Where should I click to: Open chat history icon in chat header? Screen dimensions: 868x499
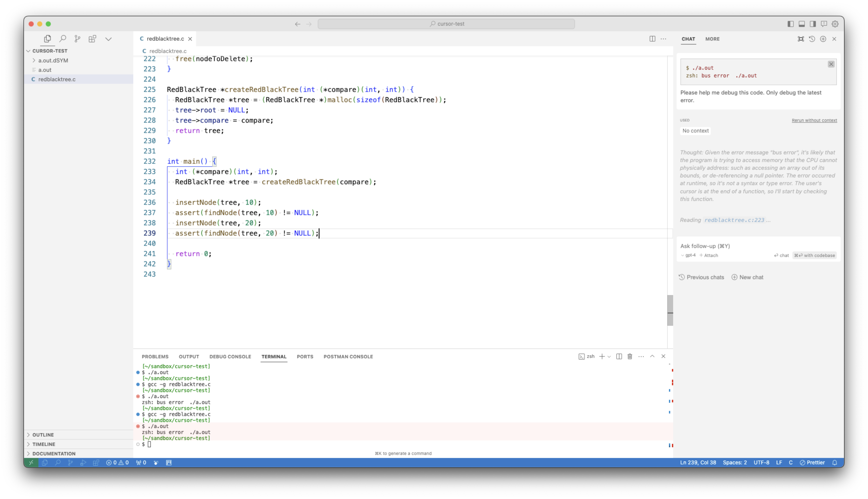click(812, 39)
